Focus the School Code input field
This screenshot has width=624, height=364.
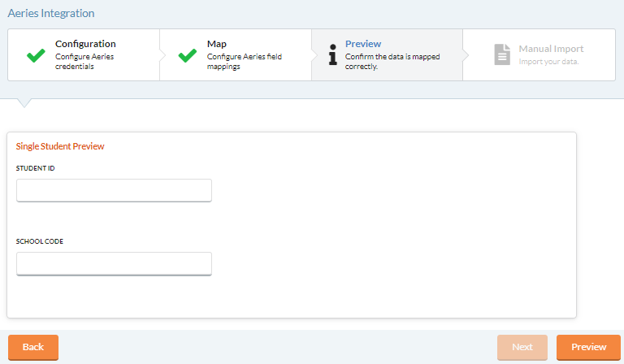click(x=114, y=263)
